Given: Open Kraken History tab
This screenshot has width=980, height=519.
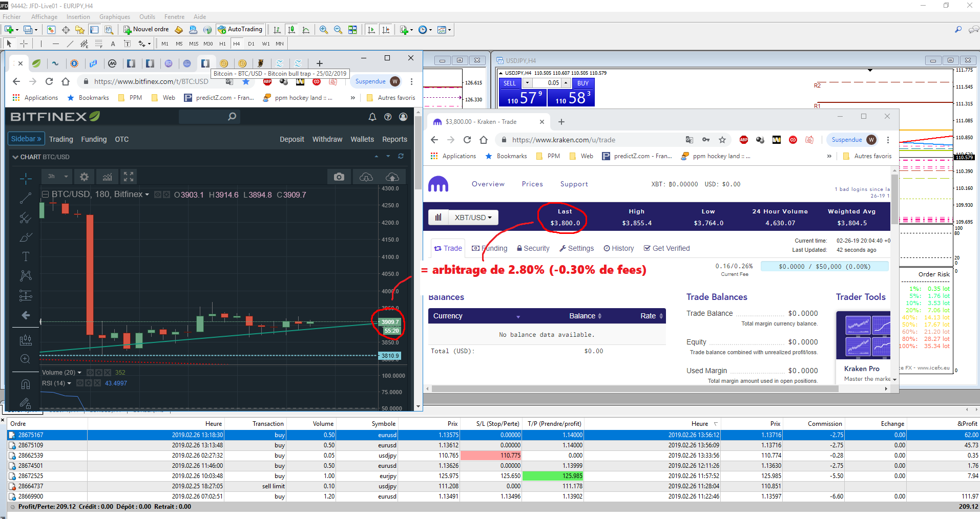Looking at the screenshot, I should (618, 248).
